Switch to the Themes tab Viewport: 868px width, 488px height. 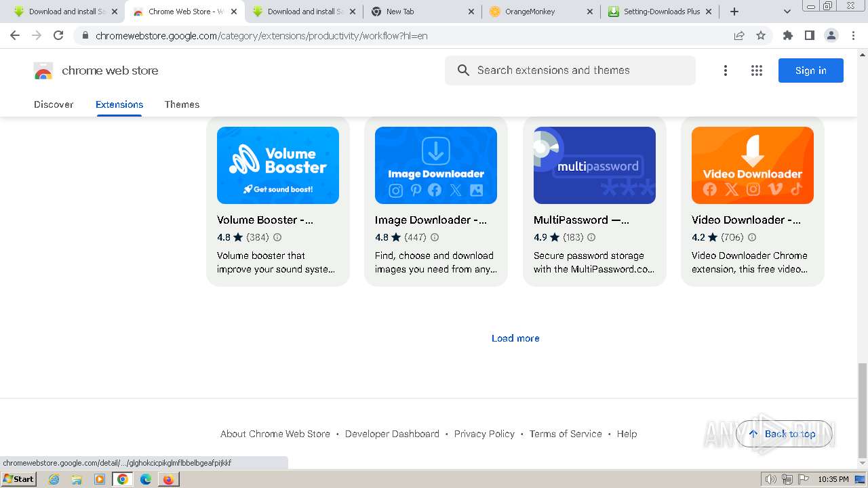tap(182, 104)
